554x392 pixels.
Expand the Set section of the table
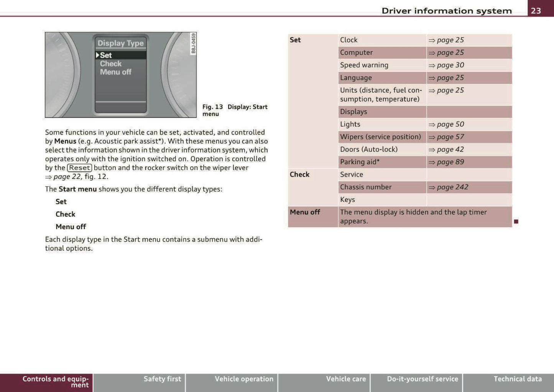tap(295, 40)
